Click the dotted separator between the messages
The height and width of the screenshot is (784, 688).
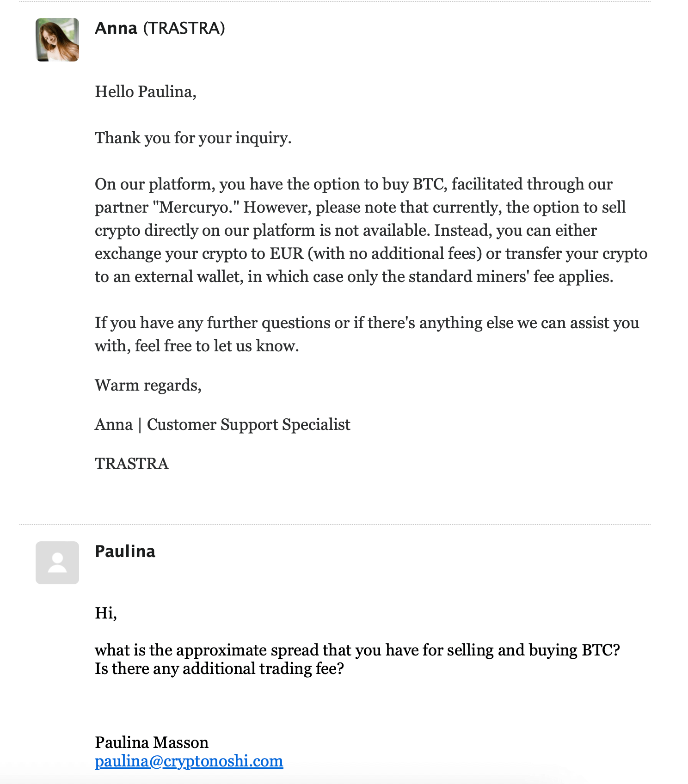[335, 525]
